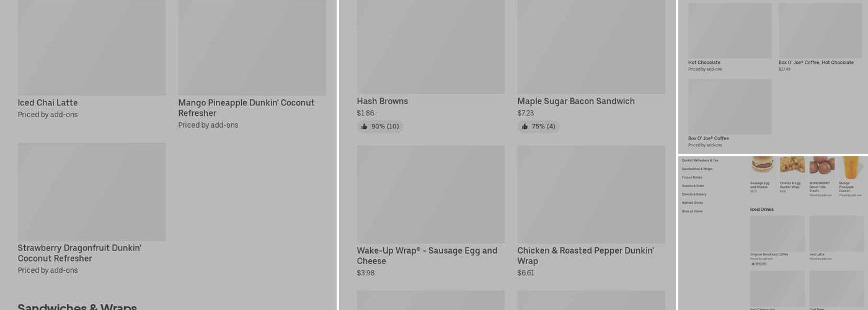Screen dimensions: 868x310
Task: Select Snacks & Sides in the category list
Action: pyautogui.click(x=693, y=186)
